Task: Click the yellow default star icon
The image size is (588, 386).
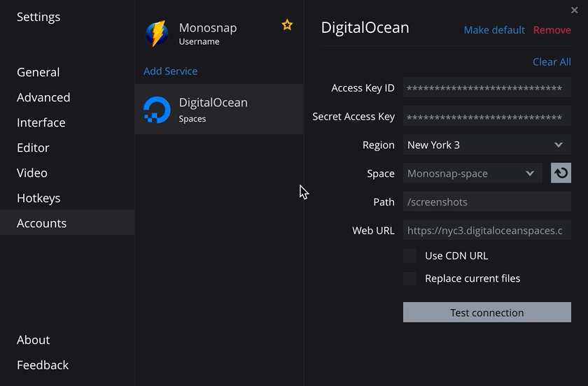Action: coord(287,25)
